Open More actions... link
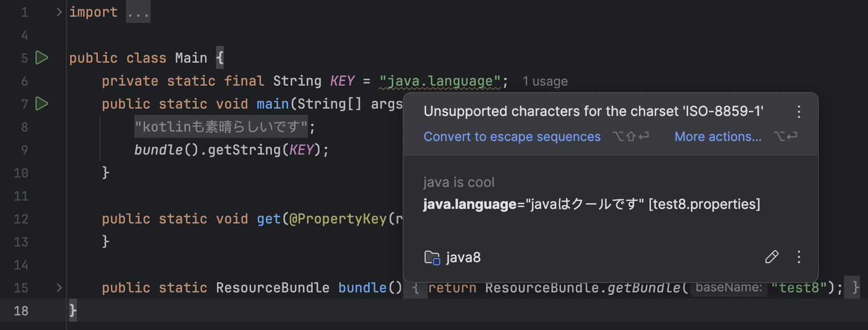This screenshot has width=868, height=330. point(718,137)
